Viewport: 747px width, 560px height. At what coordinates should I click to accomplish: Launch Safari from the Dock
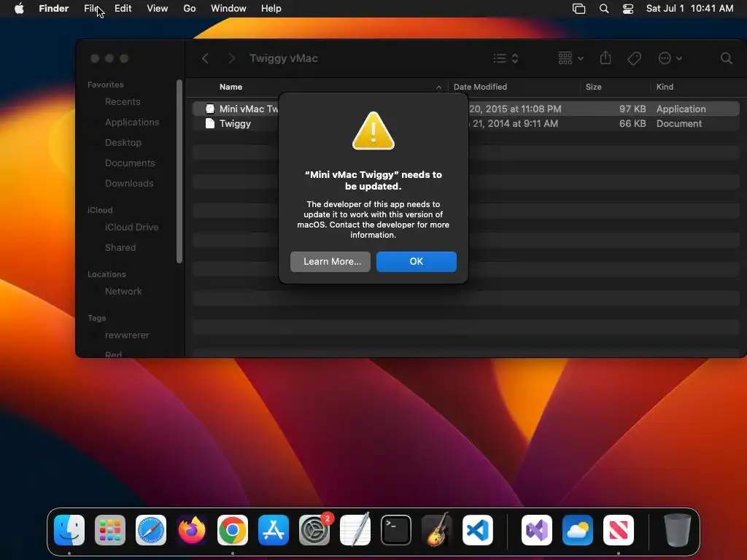151,530
